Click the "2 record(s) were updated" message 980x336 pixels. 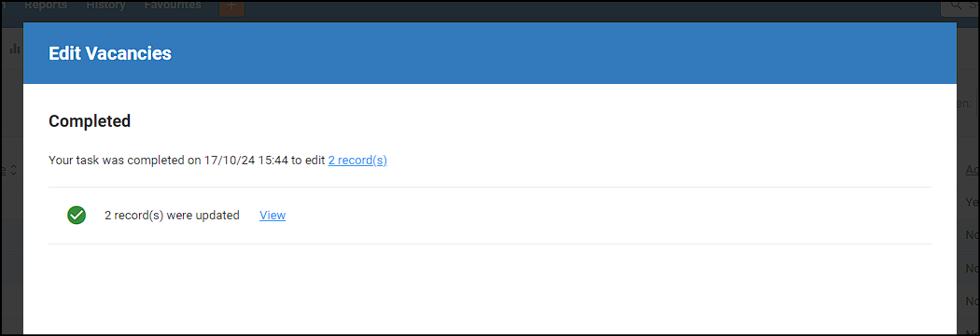pos(172,216)
